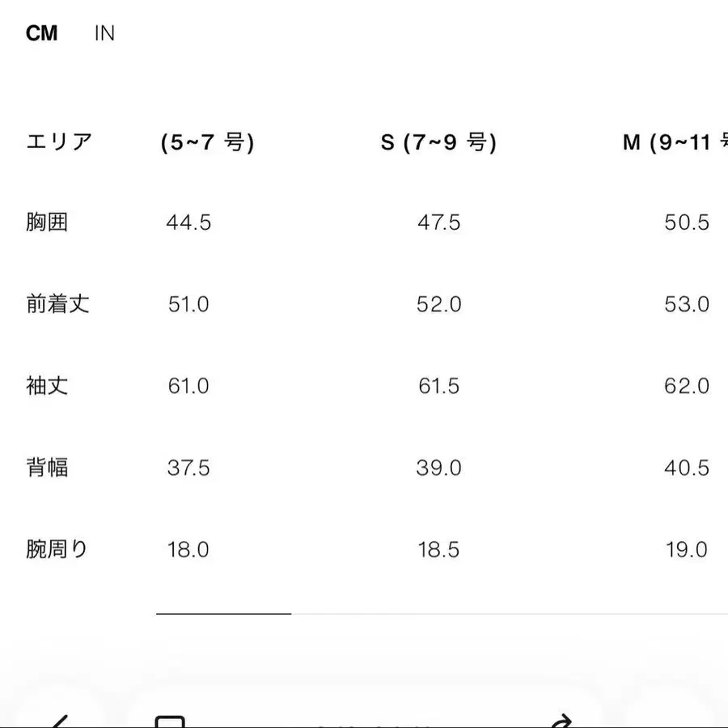Select the 52.0 front length value
Screen dimensions: 728x728
pyautogui.click(x=439, y=303)
